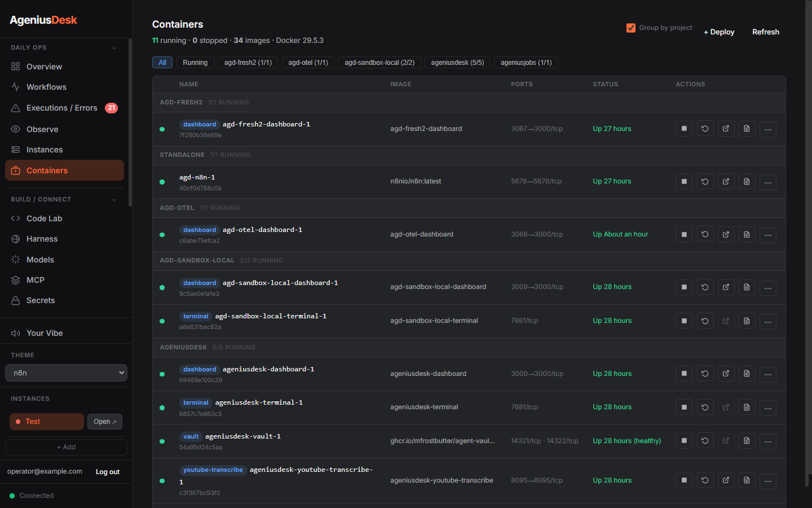Go to Workflows in the sidebar
Viewport: 812px width, 508px height.
[64, 87]
